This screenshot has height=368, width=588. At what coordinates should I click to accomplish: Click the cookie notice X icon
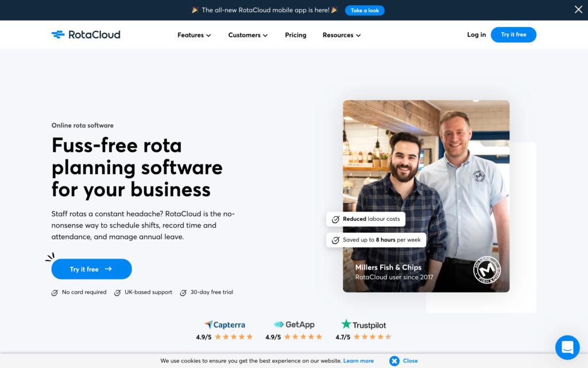394,361
